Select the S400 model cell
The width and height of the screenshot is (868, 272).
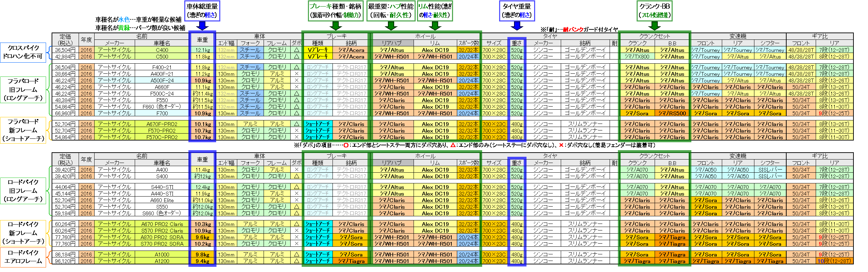tap(162, 176)
